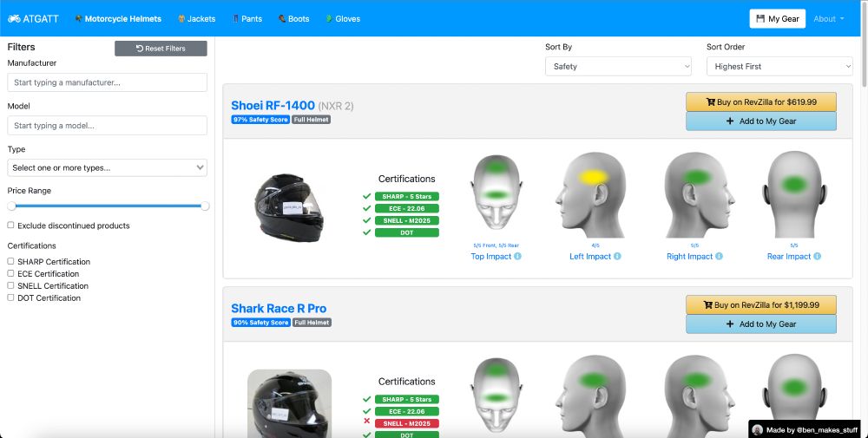
Task: Enable ECE Certification filter checkbox
Action: [10, 273]
